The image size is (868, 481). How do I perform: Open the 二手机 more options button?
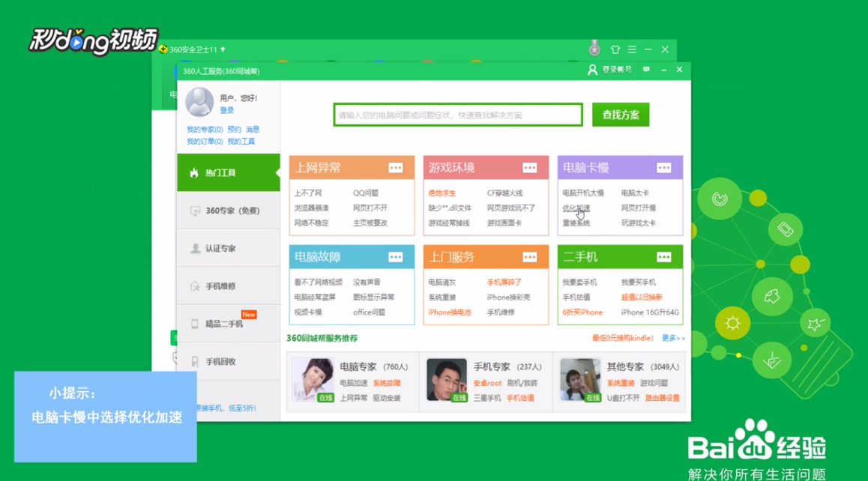(663, 257)
